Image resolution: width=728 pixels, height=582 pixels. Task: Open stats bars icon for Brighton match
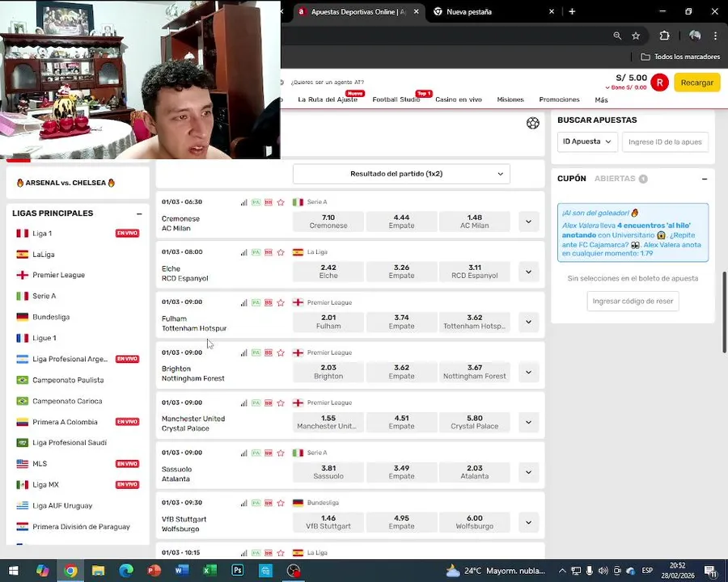243,352
